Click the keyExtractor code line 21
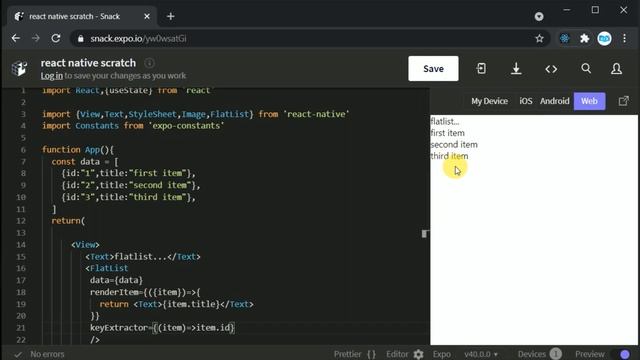The image size is (640, 360). 162,328
